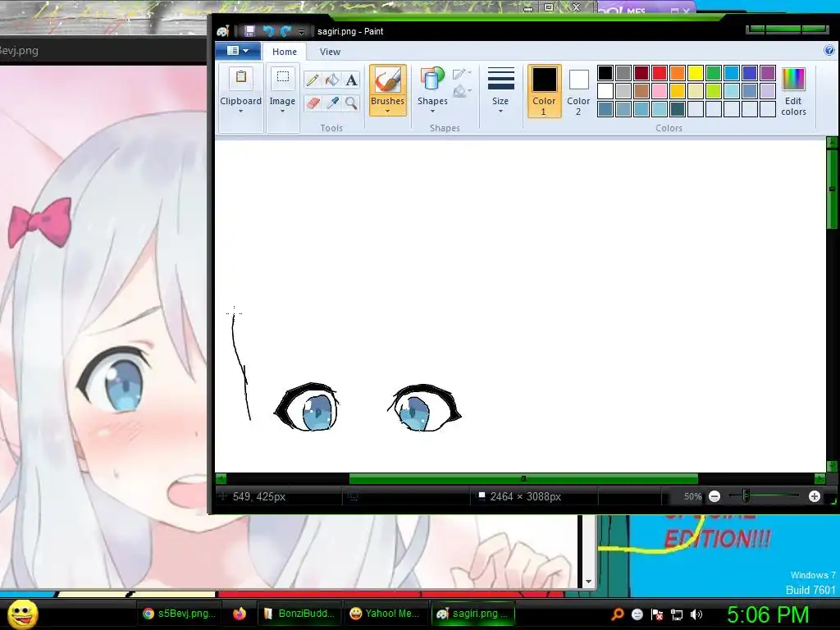
Task: Select the Magnifier tool
Action: click(351, 103)
